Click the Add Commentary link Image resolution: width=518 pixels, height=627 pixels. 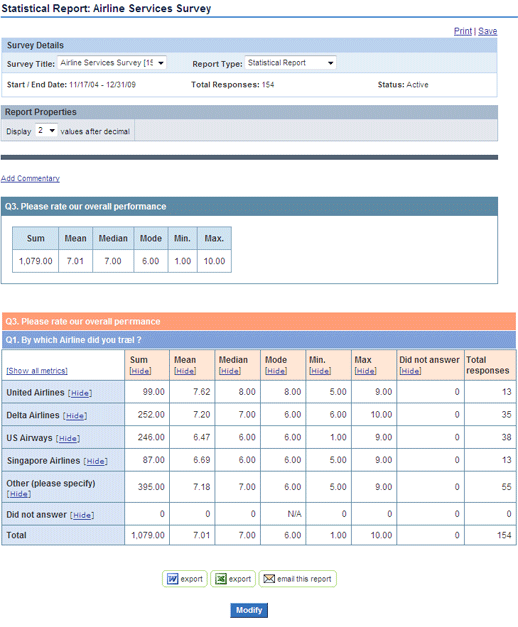pos(30,178)
